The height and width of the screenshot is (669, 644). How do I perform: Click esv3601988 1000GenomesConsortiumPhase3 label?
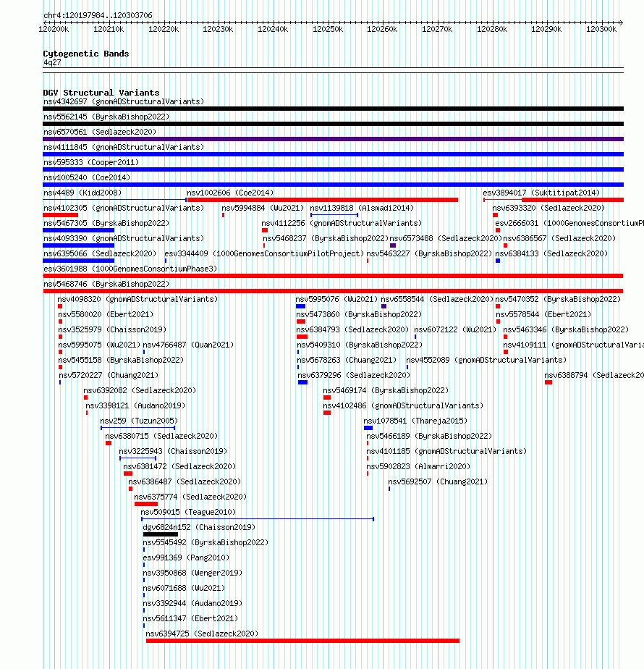[x=130, y=269]
